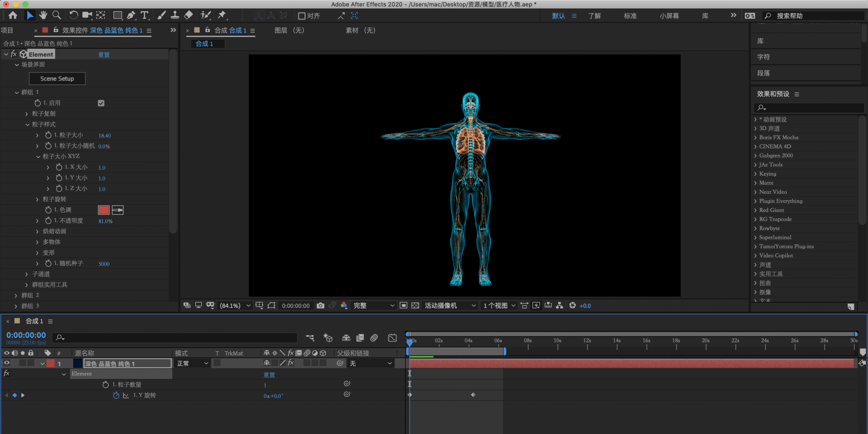Viewport: 868px width, 434px height.
Task: Uncheck the 1. 启用 checkbox
Action: (x=101, y=103)
